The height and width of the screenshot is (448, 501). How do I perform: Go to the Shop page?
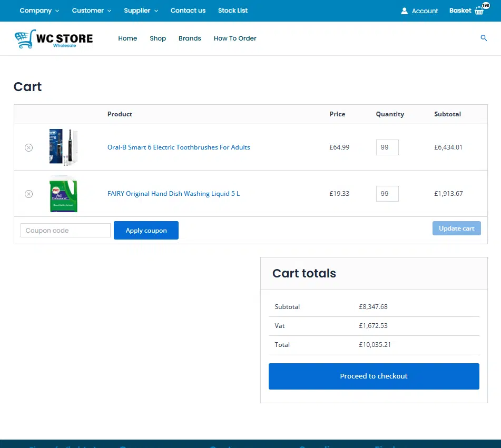pyautogui.click(x=158, y=38)
